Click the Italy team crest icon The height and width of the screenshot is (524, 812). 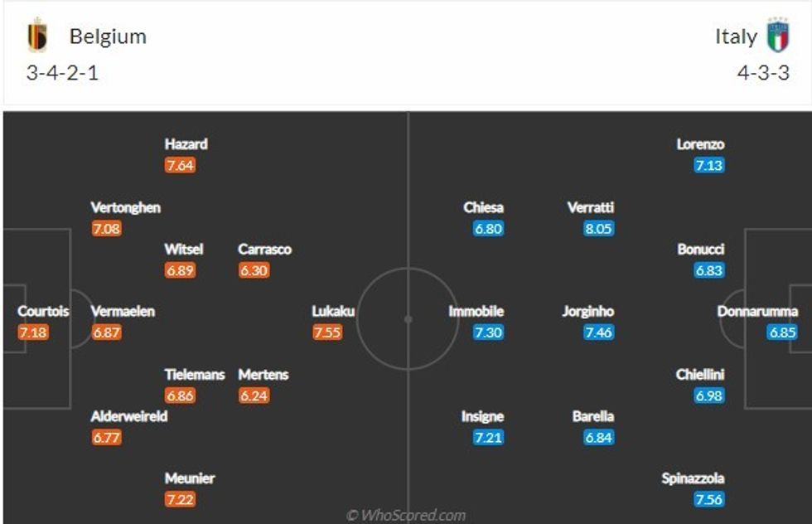pos(777,36)
